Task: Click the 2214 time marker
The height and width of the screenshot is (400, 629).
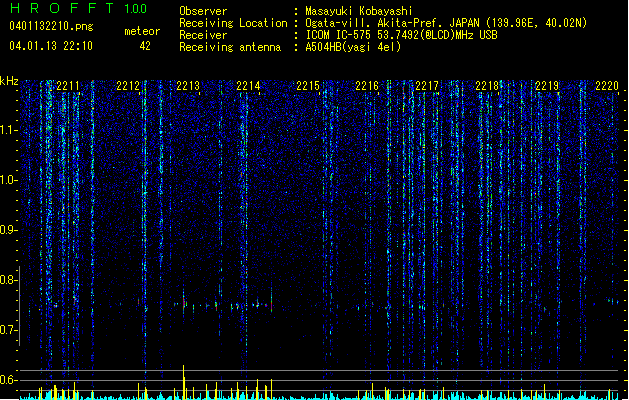Action: [x=248, y=86]
